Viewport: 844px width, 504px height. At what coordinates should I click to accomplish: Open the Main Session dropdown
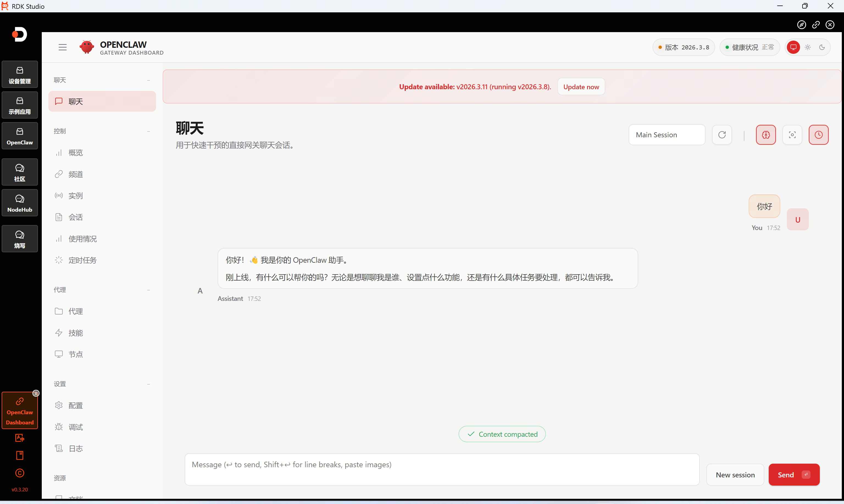[667, 135]
